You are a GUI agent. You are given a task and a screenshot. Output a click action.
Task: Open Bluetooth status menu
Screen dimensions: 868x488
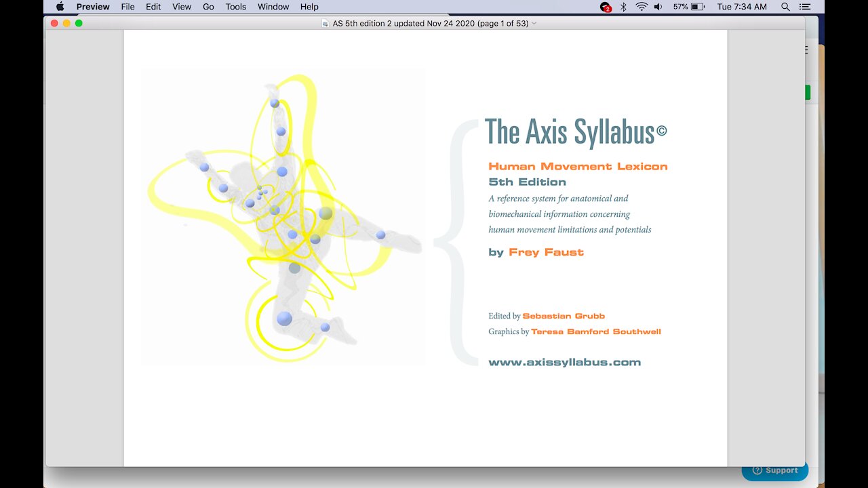623,7
